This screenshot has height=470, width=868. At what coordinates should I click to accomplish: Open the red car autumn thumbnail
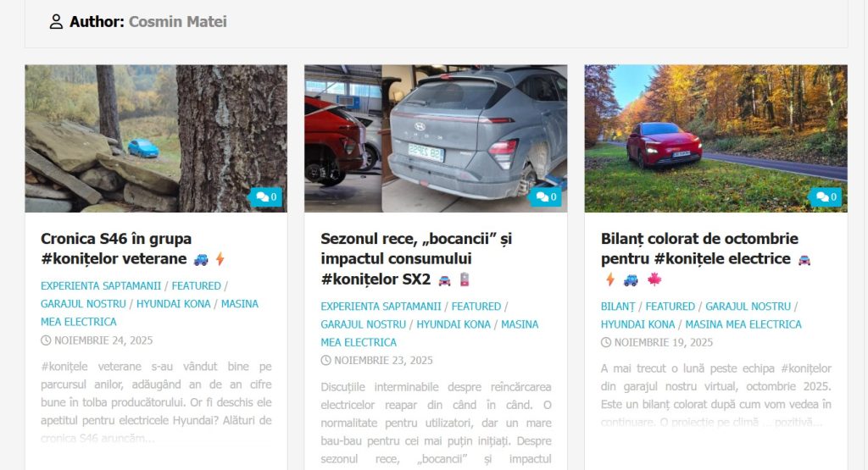coord(715,139)
